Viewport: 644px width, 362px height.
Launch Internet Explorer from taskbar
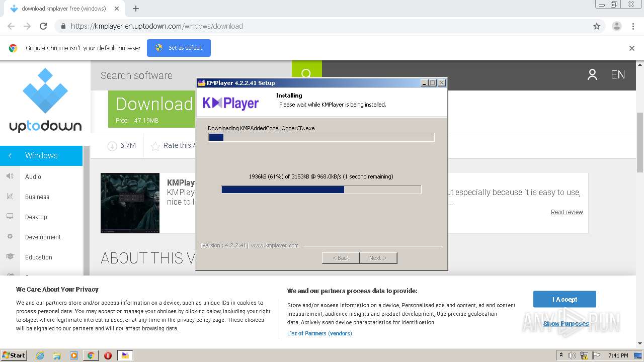[x=40, y=355]
